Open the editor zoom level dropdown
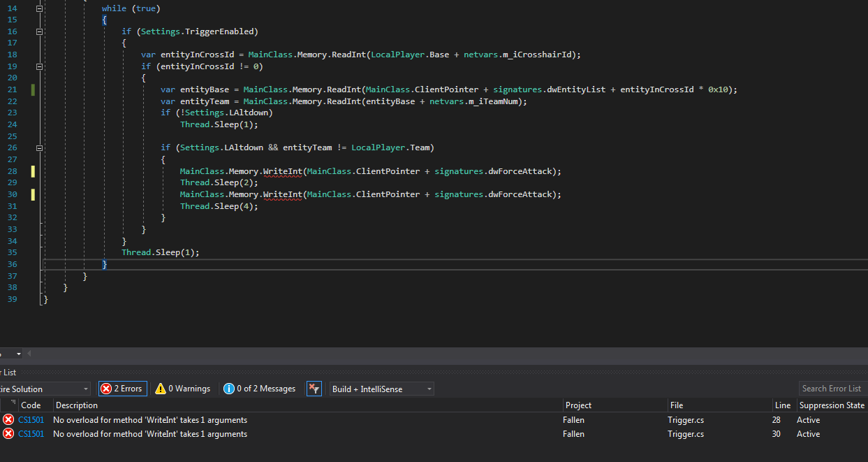The width and height of the screenshot is (868, 462). pos(18,354)
